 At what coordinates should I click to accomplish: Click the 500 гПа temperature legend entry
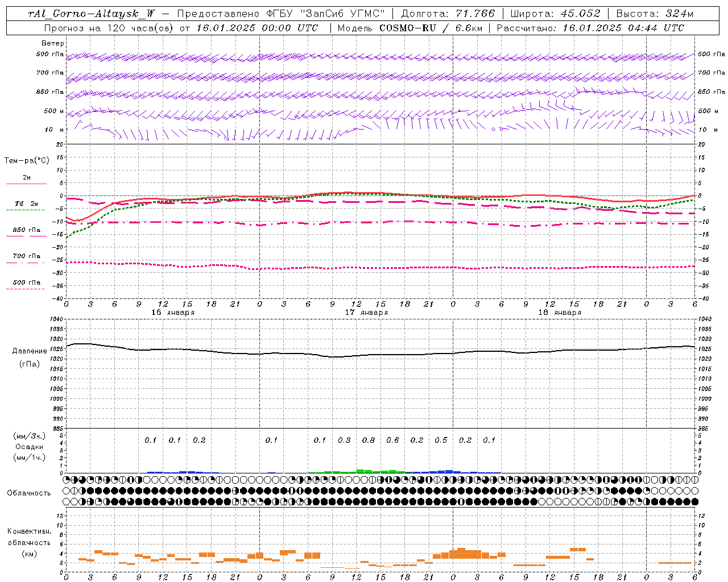pyautogui.click(x=27, y=282)
